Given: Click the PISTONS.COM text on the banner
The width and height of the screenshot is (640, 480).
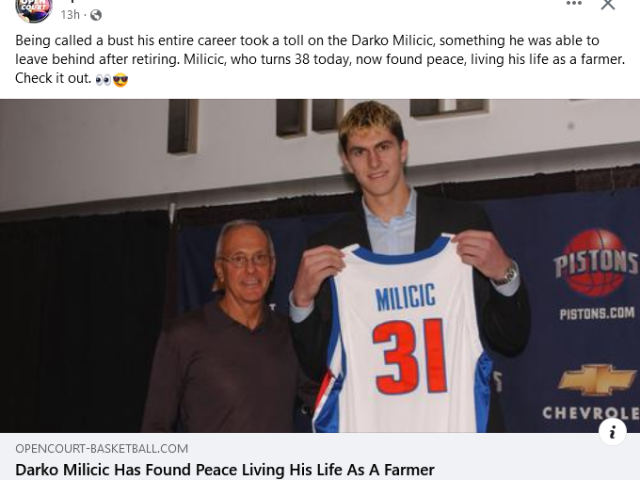Looking at the screenshot, I should [x=597, y=313].
